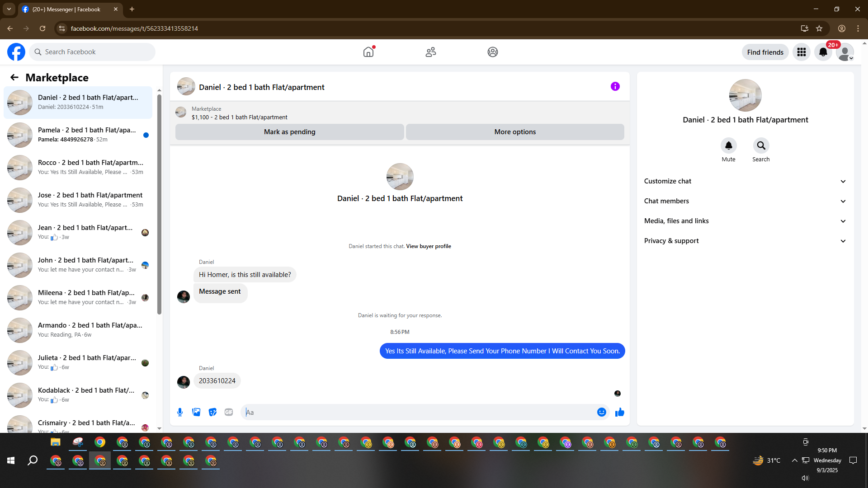Open Julieta conversation in list
868x488 pixels.
(78, 362)
